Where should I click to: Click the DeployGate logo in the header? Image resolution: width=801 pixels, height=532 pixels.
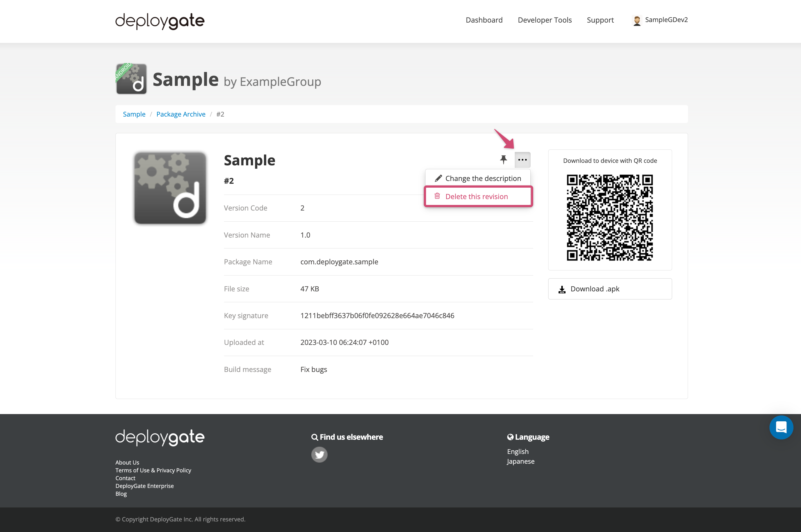point(160,21)
